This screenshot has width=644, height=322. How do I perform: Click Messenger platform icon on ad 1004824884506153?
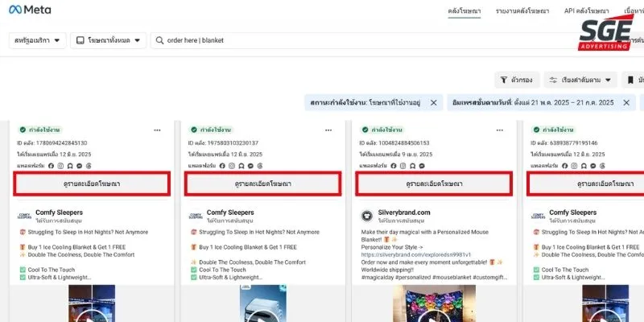point(422,166)
